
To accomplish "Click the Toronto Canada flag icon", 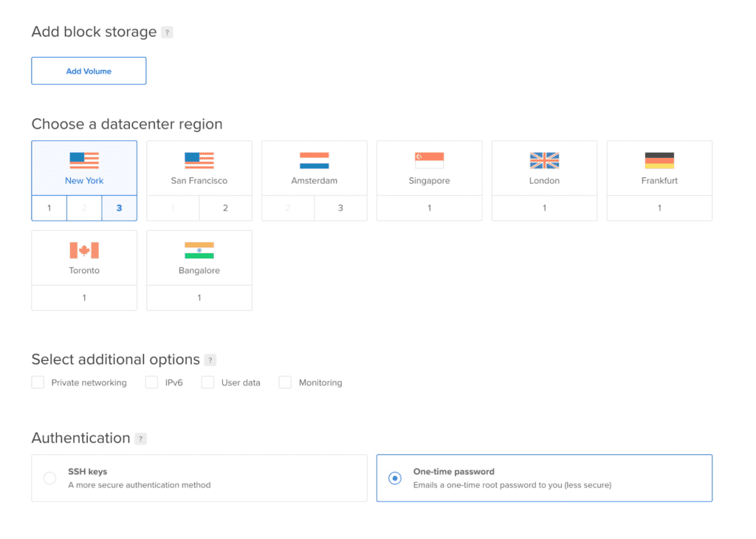I will pos(84,250).
